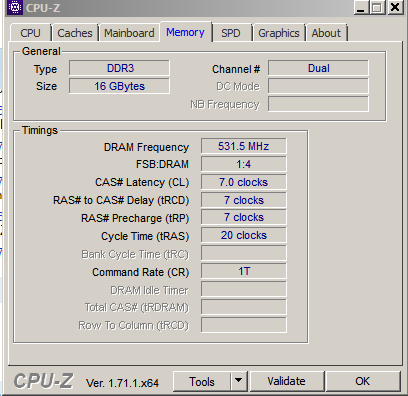Open the Caches tab
Image resolution: width=408 pixels, height=396 pixels.
click(75, 33)
